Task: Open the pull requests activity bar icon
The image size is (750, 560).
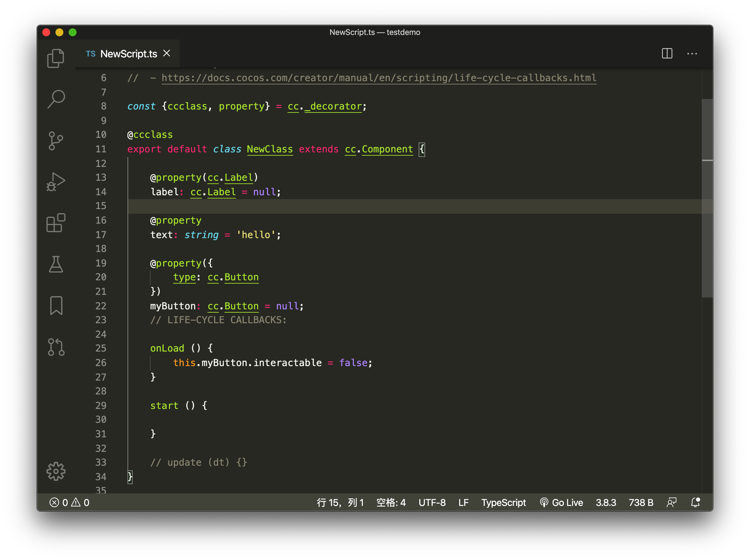Action: pyautogui.click(x=55, y=347)
